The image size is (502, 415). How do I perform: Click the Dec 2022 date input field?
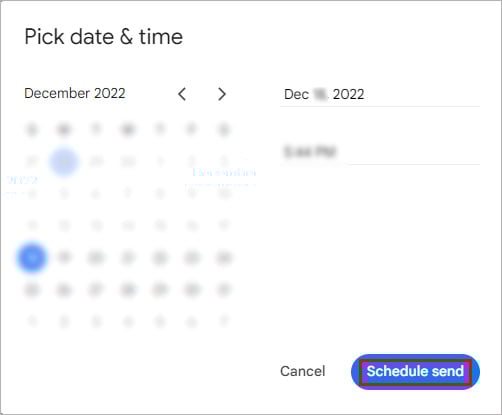coord(380,95)
